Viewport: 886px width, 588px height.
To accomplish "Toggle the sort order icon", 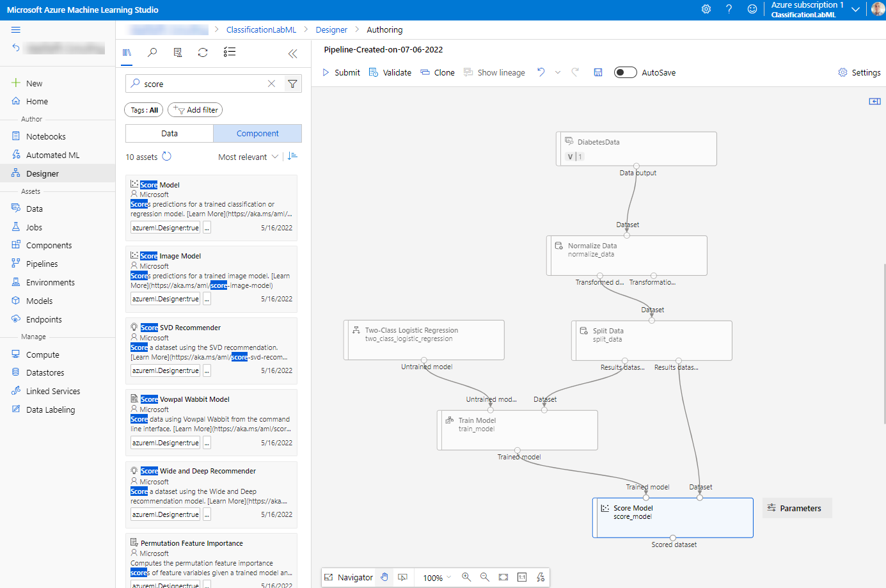I will click(292, 157).
